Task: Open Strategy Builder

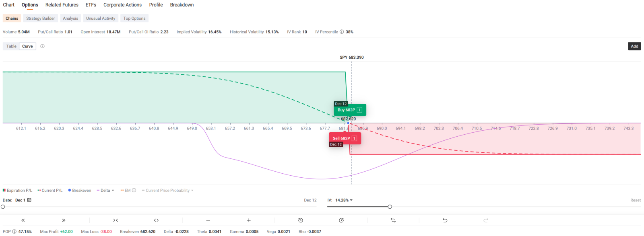Action: tap(40, 18)
